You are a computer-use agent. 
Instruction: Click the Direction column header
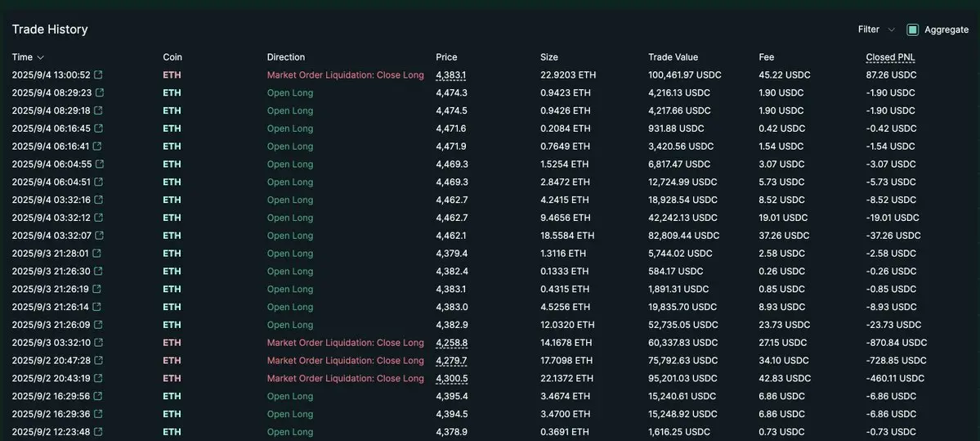[x=285, y=57]
